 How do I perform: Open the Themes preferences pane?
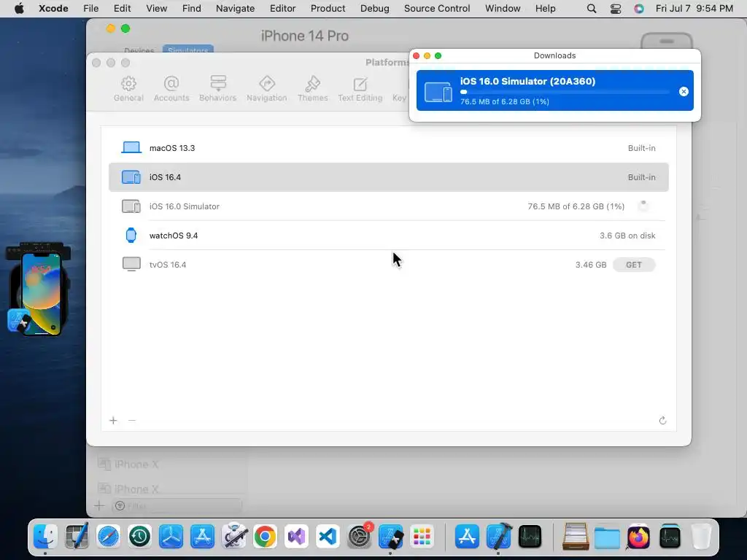tap(312, 89)
